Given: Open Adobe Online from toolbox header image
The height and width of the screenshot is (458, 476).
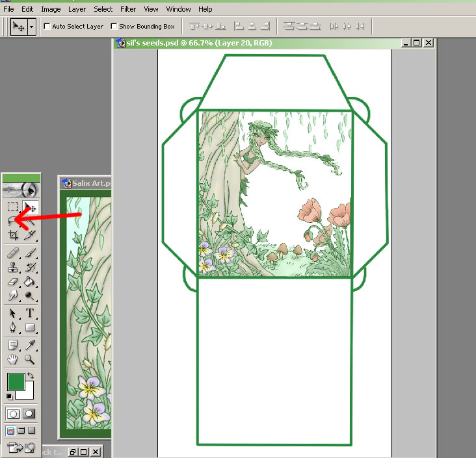Looking at the screenshot, I should [x=21, y=190].
